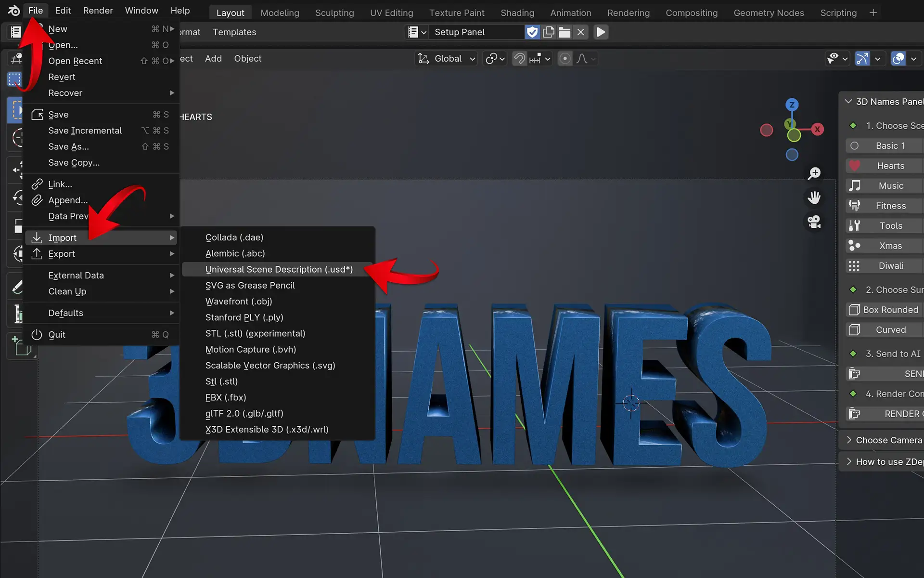Open the Object menu in viewport header
Viewport: 924px width, 578px height.
click(247, 59)
